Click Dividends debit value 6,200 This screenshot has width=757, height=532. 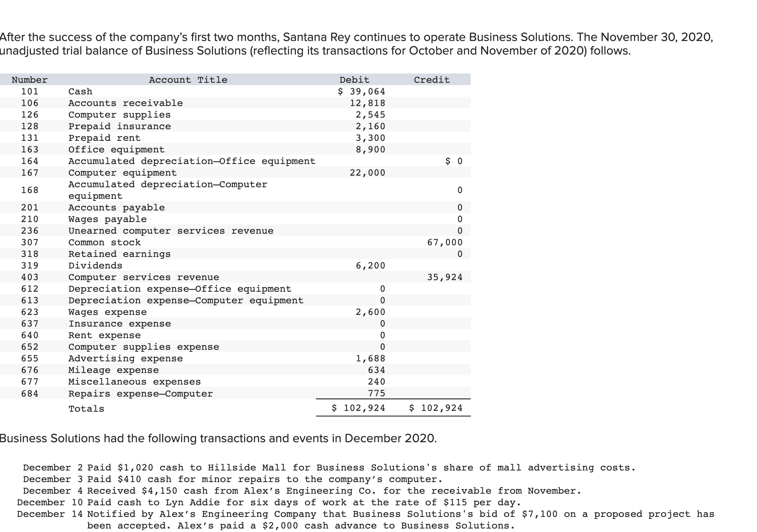pos(370,266)
